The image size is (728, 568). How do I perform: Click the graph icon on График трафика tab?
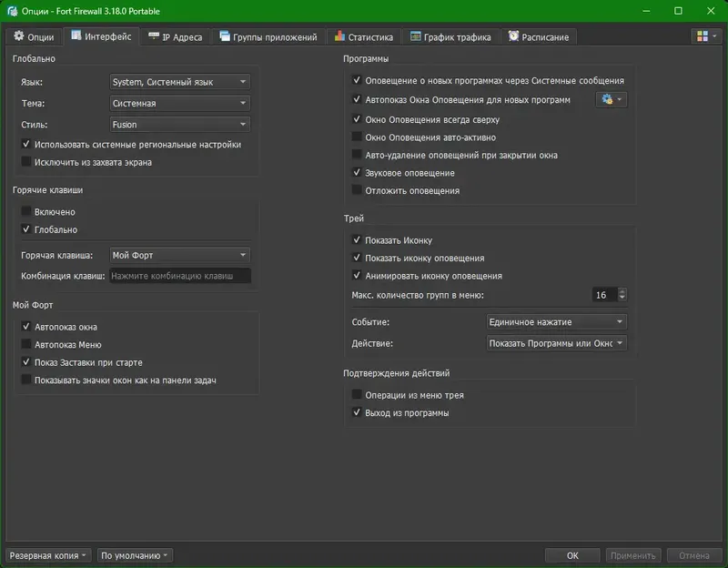[415, 36]
